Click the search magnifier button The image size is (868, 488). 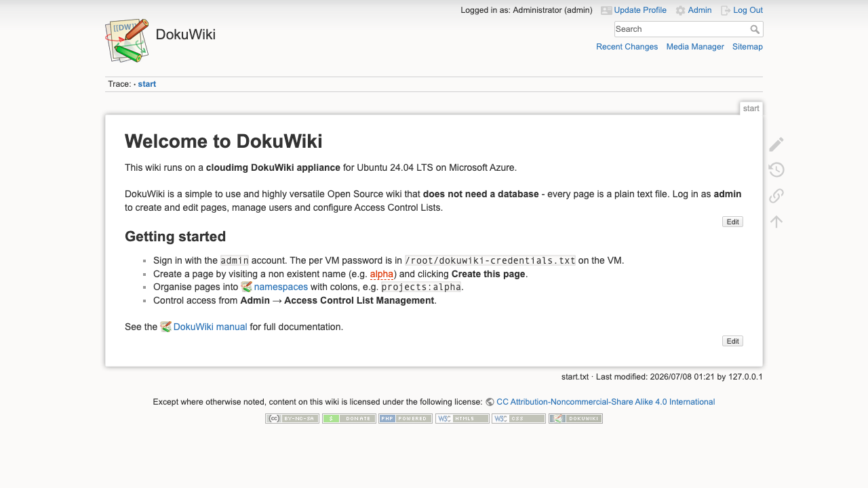[x=755, y=29]
